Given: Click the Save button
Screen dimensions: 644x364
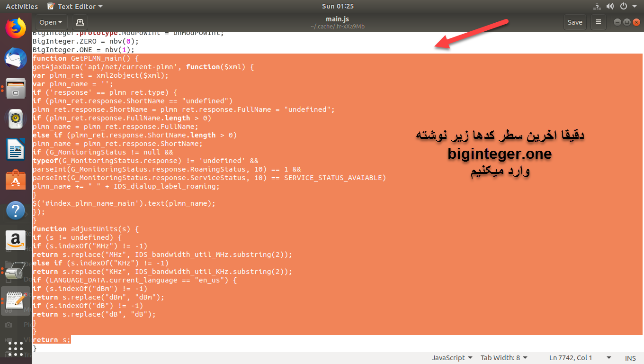Looking at the screenshot, I should [x=575, y=22].
